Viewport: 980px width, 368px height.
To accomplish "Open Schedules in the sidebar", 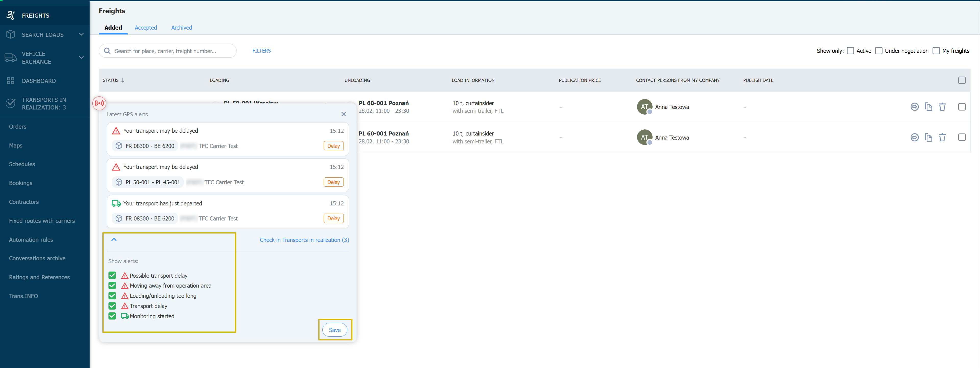I will [22, 164].
